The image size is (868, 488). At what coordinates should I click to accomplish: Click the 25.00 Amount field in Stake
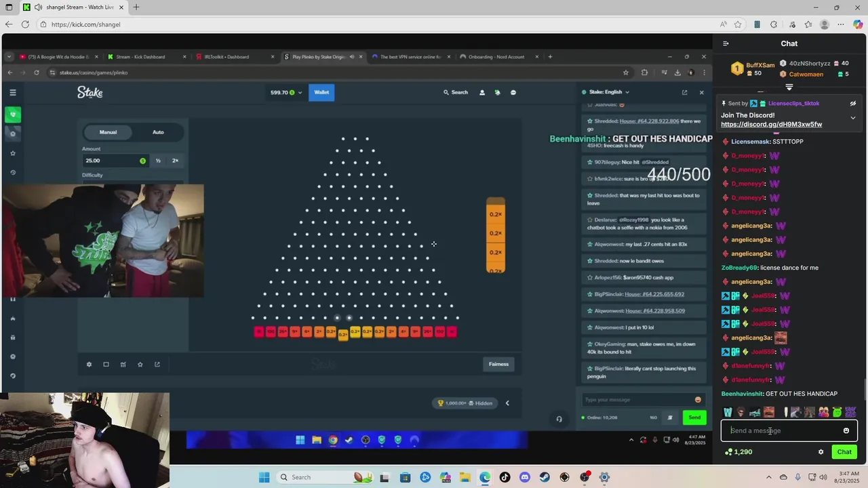tap(115, 161)
